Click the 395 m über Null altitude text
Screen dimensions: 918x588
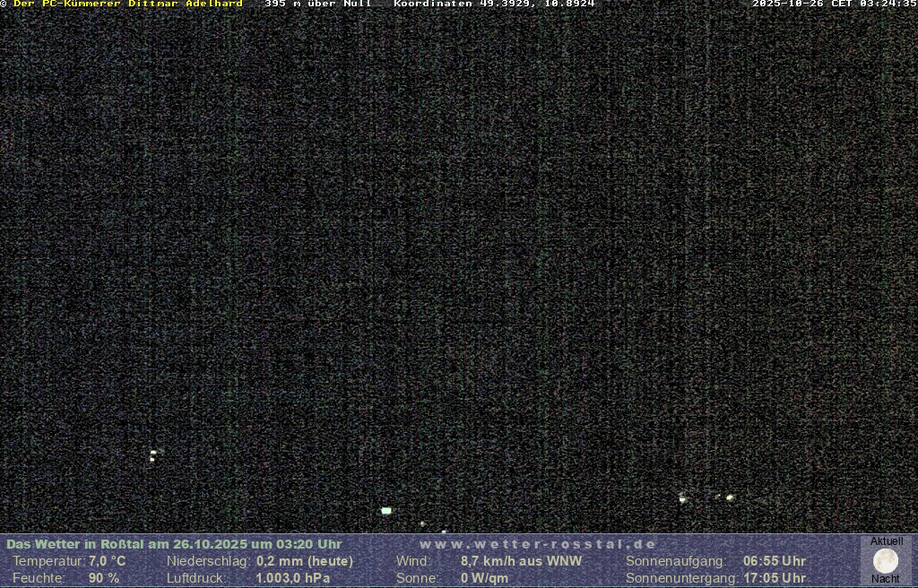pos(317,4)
